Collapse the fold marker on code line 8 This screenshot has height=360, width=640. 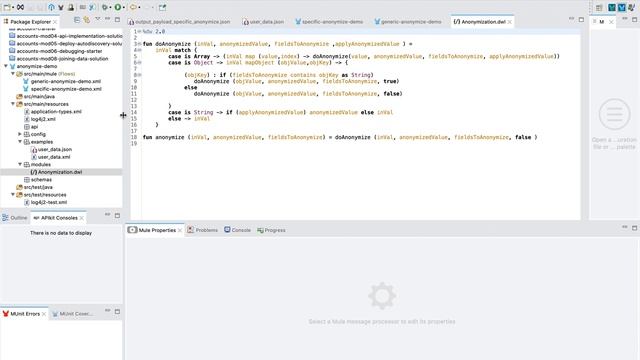(140, 75)
